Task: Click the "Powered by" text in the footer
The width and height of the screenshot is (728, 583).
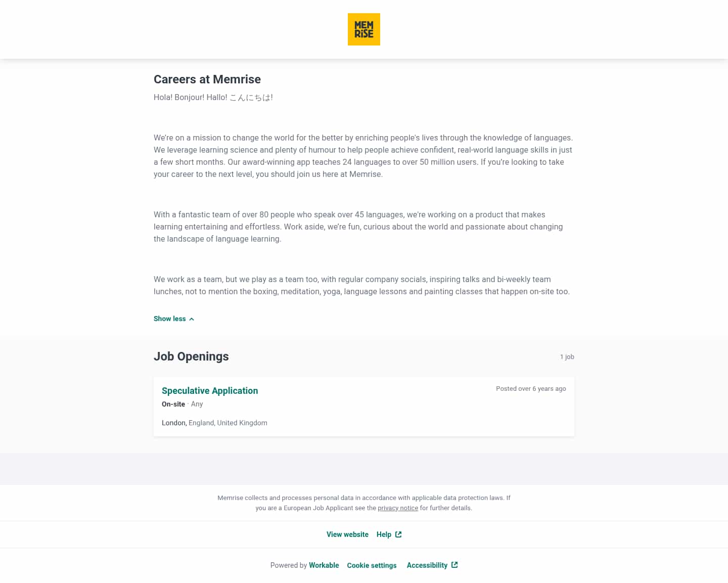Action: [289, 565]
